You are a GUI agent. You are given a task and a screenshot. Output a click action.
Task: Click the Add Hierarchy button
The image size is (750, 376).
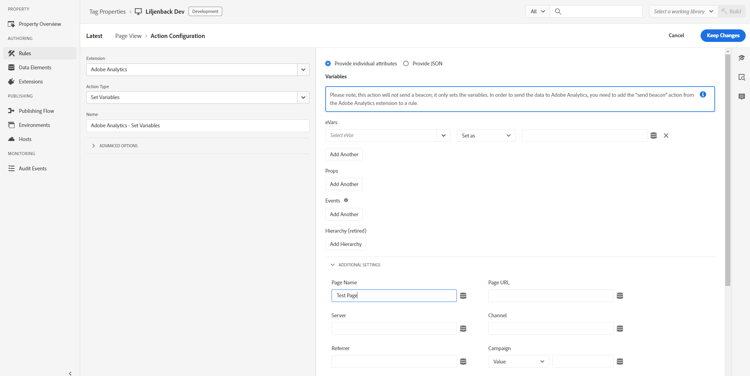point(346,244)
